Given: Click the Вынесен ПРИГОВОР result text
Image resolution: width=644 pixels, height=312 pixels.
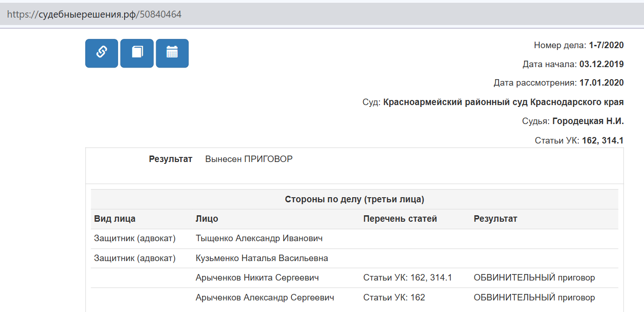Looking at the screenshot, I should [x=249, y=159].
